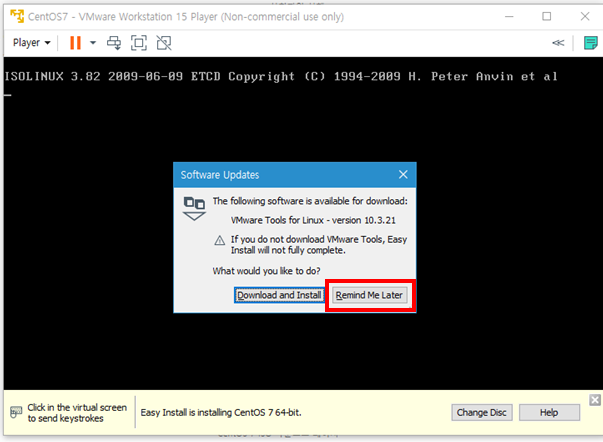Maximize the VMware Player window
Viewport: 603px width, 442px height.
pyautogui.click(x=546, y=17)
